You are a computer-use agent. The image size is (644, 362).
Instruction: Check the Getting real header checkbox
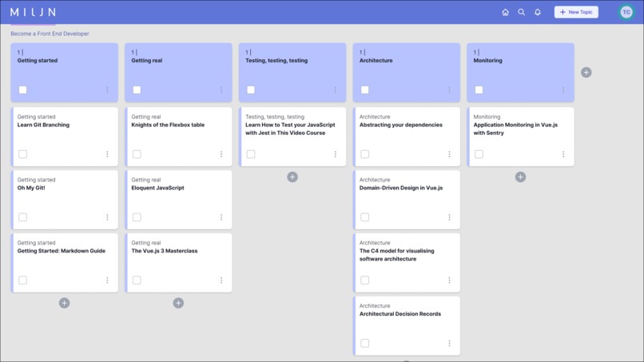(x=137, y=90)
